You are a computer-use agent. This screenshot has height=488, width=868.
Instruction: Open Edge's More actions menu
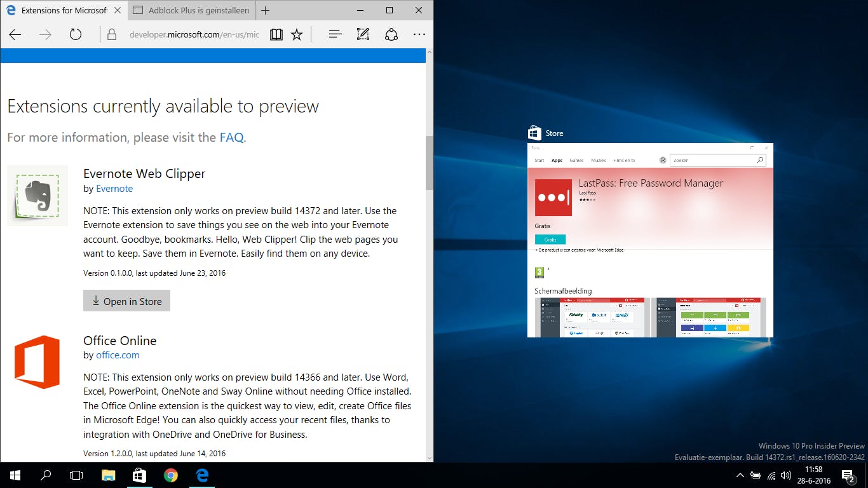(x=419, y=35)
